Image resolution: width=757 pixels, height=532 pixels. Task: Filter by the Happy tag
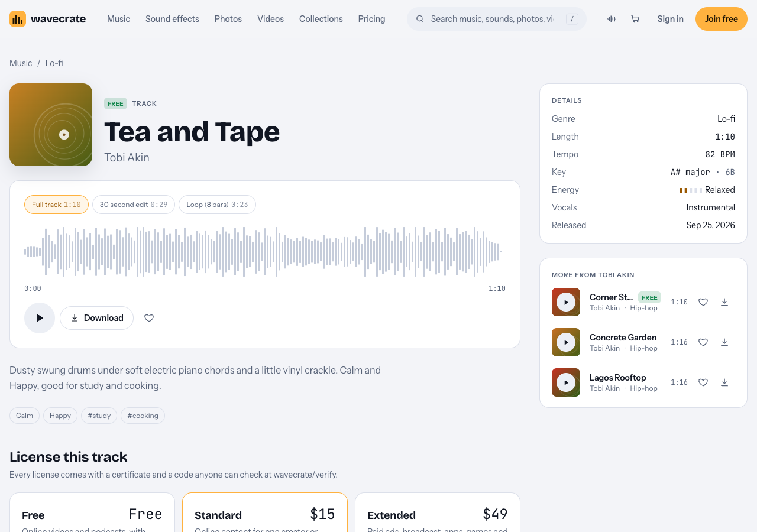[x=60, y=416]
